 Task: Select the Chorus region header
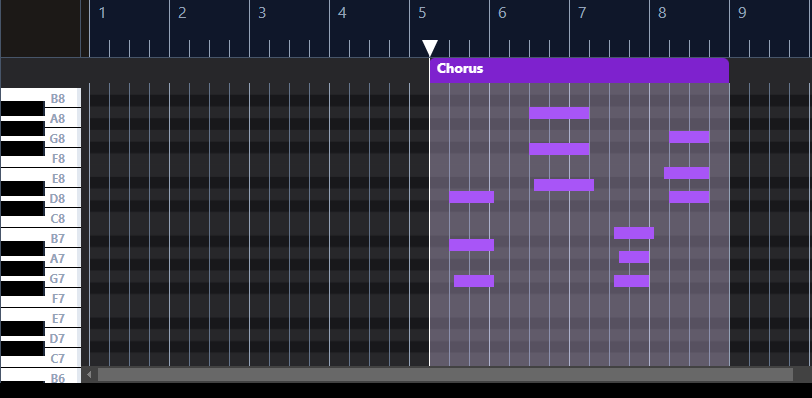[579, 70]
